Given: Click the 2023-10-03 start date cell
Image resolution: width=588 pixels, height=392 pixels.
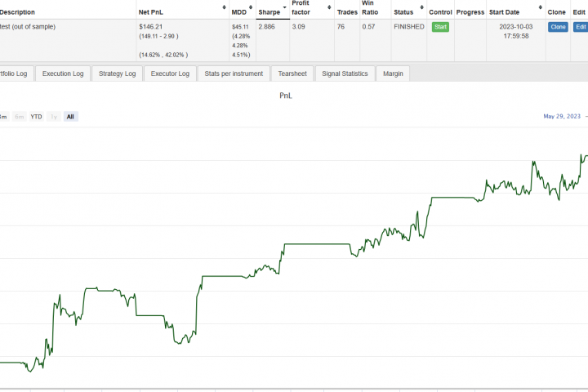Looking at the screenshot, I should (515, 31).
